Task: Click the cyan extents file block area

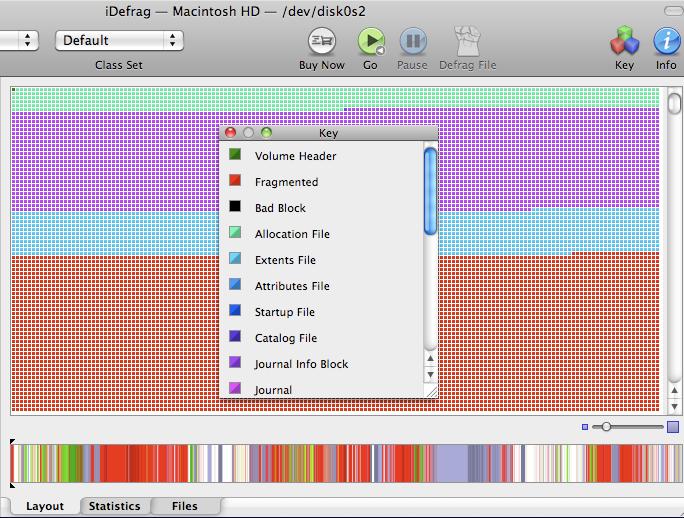Action: click(116, 233)
